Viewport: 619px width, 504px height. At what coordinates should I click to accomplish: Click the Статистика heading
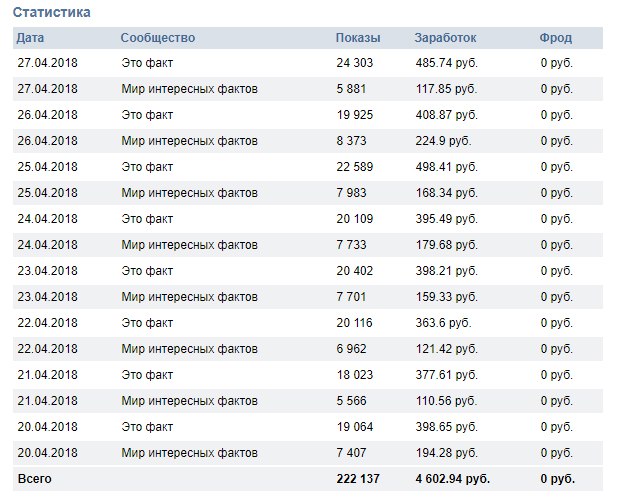click(x=52, y=12)
